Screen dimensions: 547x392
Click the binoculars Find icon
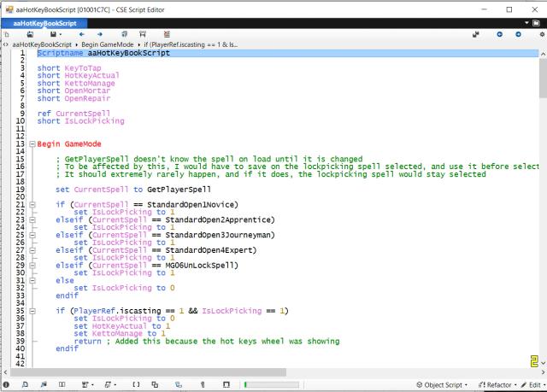[x=143, y=34]
